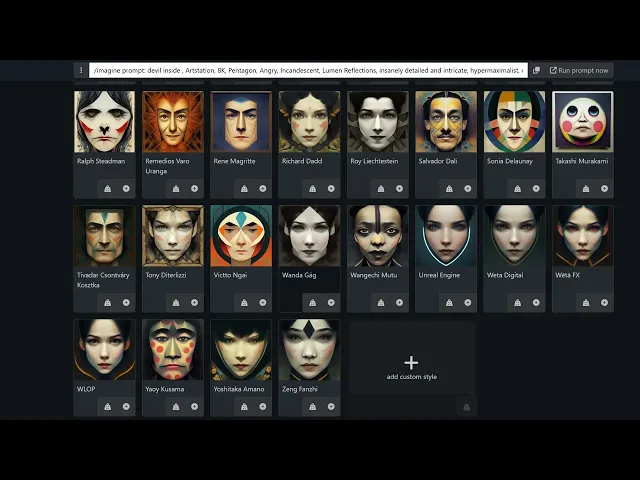
Task: Click the 'Roy Liechtestein' style label
Action: 374,161
